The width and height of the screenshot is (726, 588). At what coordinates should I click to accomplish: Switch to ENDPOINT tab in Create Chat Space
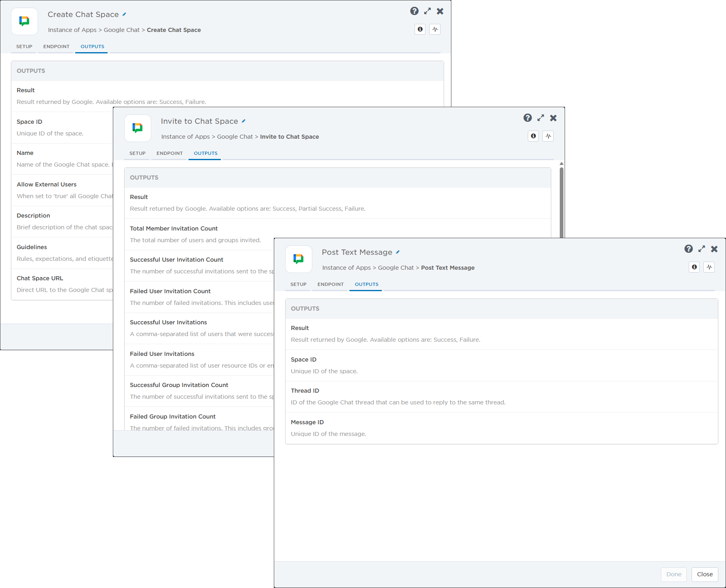[56, 47]
